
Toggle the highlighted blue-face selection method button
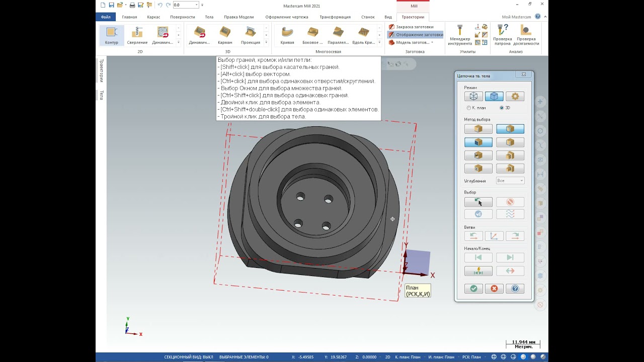pos(478,142)
